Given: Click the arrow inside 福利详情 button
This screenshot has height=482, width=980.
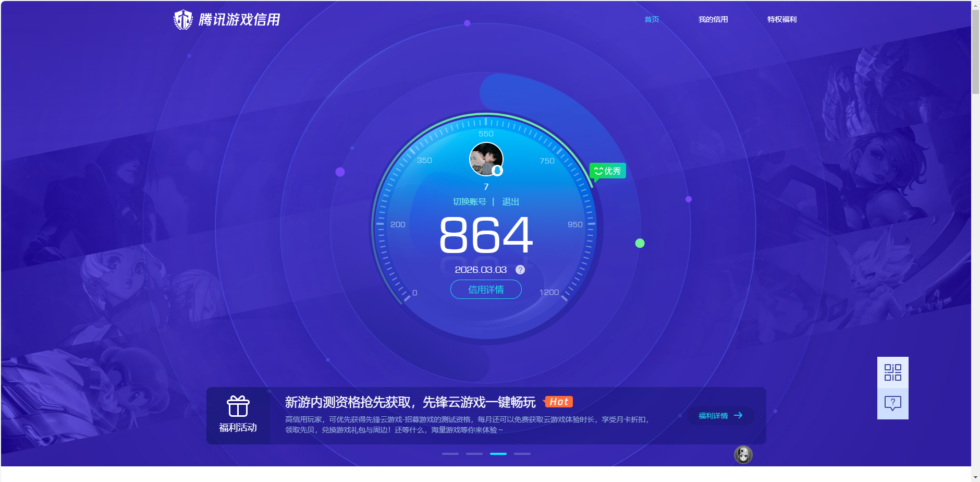Looking at the screenshot, I should pos(738,415).
